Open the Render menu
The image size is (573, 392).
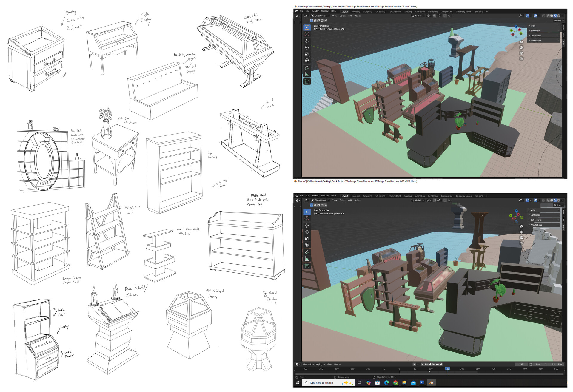coord(315,11)
